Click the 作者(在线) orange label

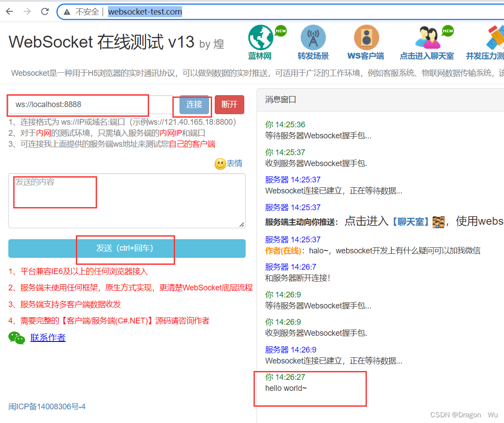283,251
